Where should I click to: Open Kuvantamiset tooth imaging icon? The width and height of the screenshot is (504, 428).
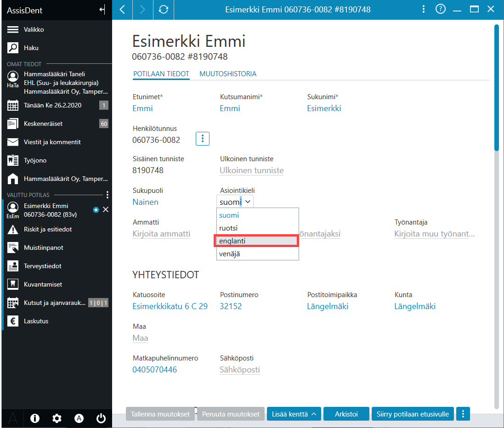(x=13, y=284)
